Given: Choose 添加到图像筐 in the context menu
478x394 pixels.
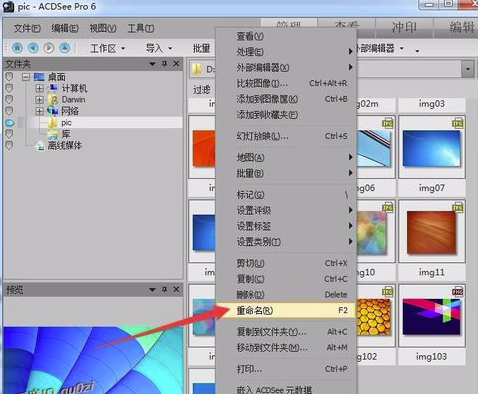Looking at the screenshot, I should 286,99.
